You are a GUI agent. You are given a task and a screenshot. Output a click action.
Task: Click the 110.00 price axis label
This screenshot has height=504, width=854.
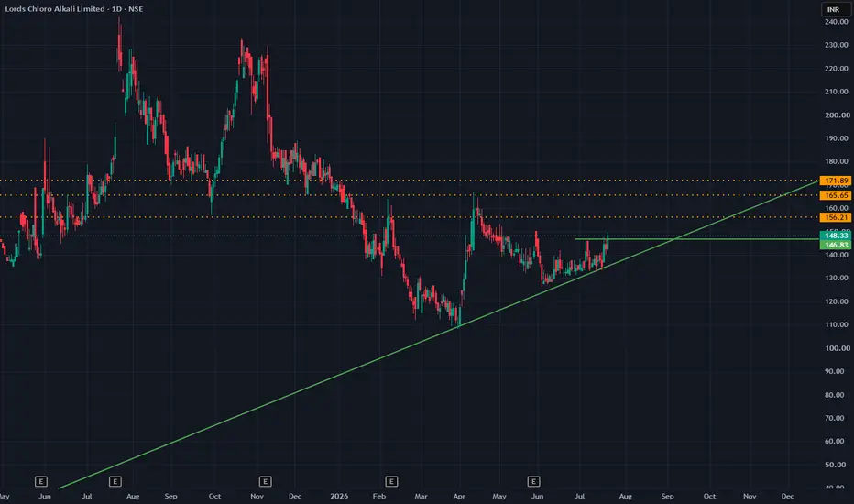pos(837,324)
